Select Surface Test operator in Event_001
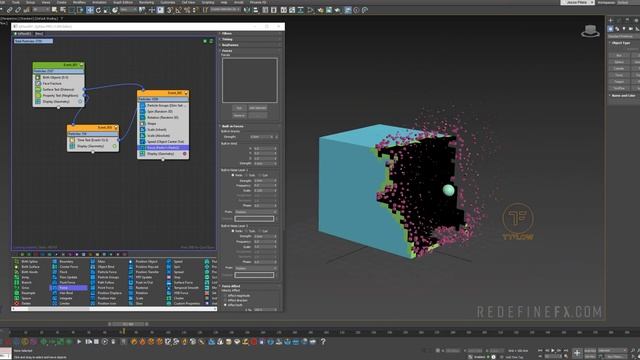Screen dimensions: 640x360 coord(58,89)
